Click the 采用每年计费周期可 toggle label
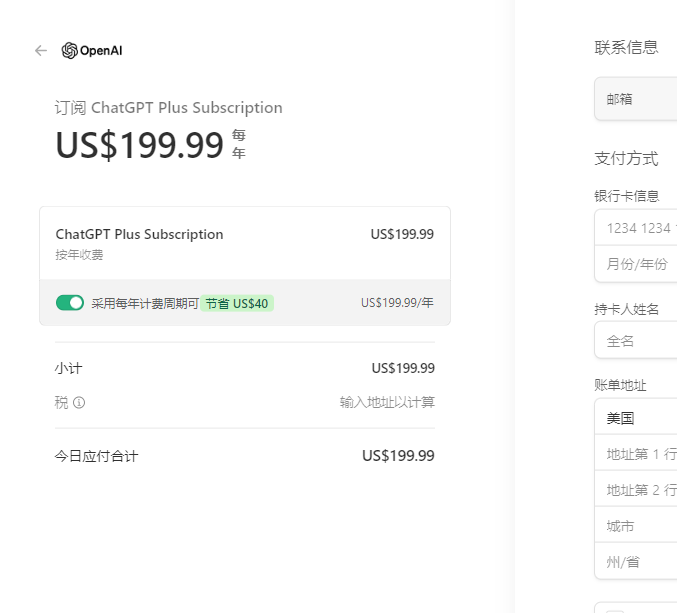The height and width of the screenshot is (613, 677). coord(145,303)
